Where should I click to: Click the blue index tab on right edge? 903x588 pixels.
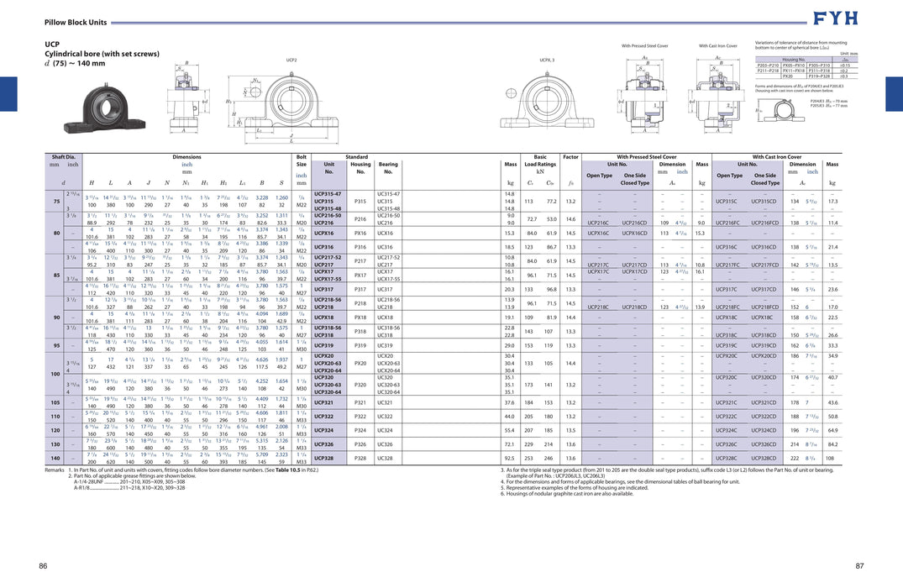(895, 94)
